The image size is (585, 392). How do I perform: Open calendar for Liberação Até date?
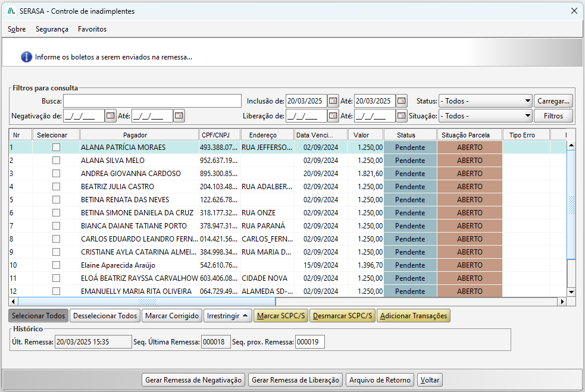[x=402, y=115]
